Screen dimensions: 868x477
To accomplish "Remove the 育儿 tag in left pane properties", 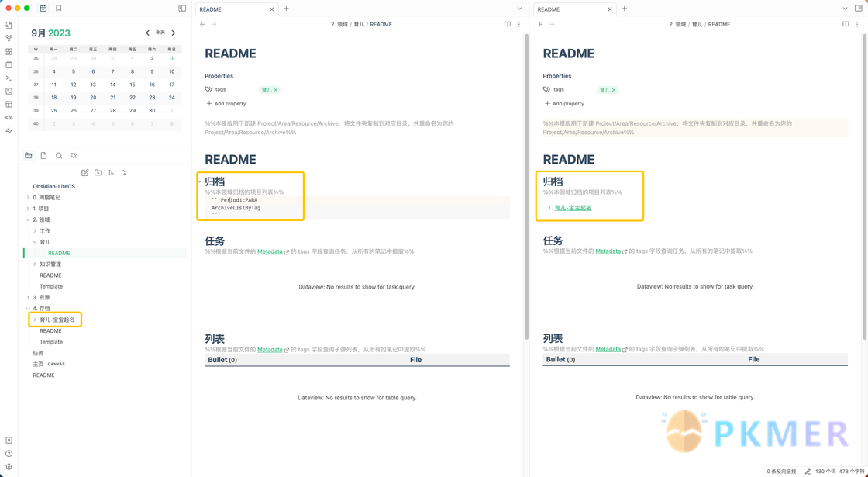I will [276, 90].
